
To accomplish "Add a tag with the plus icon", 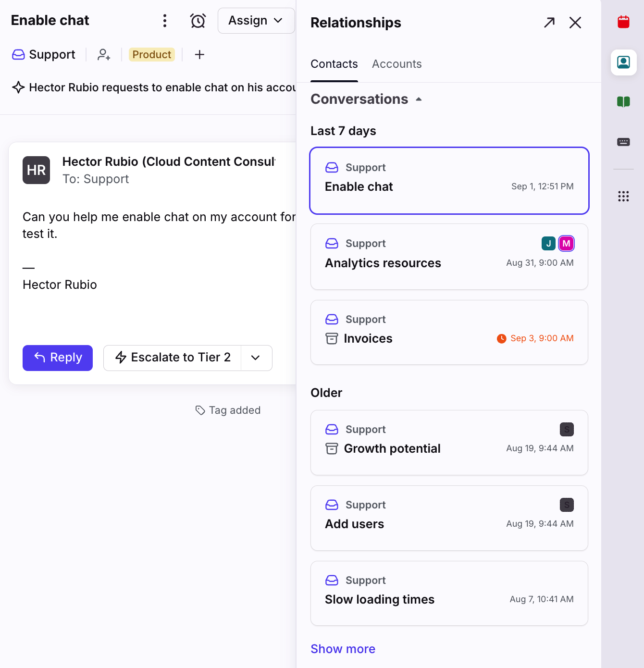I will point(199,55).
